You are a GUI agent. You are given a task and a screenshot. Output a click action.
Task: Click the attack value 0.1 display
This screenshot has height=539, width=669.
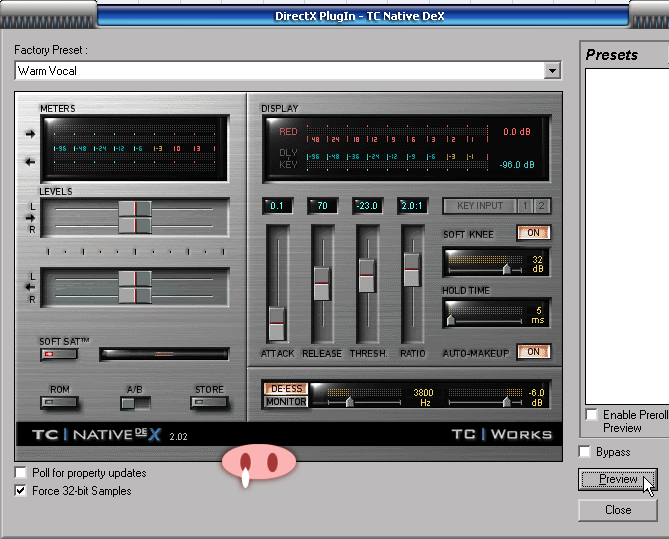277,206
